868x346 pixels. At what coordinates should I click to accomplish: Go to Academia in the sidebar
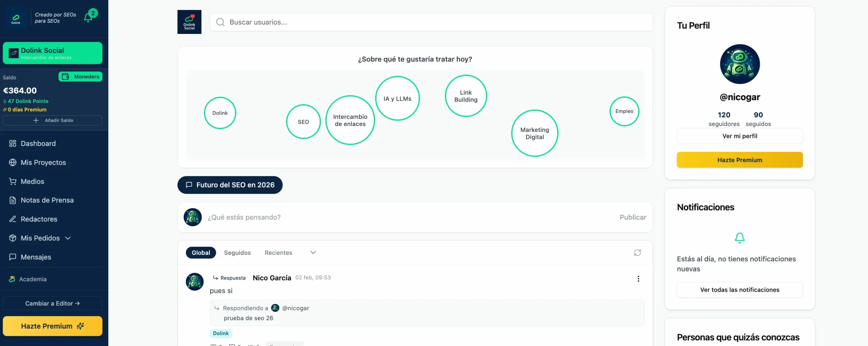(33, 279)
